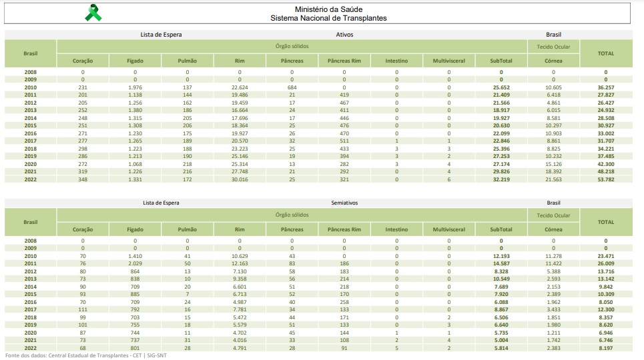The height and width of the screenshot is (360, 644).
Task: Select Rim value 30.016
Action: point(240,179)
